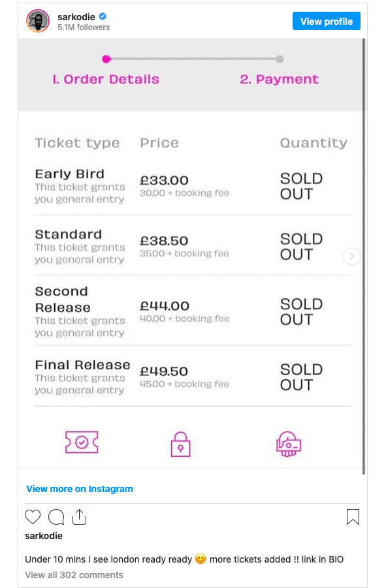Click the pink padlock icon

point(180,444)
